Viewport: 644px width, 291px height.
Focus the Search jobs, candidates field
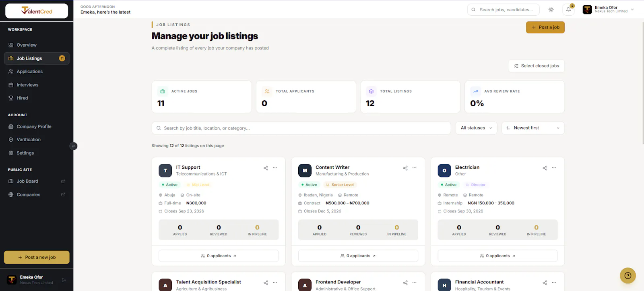click(503, 10)
